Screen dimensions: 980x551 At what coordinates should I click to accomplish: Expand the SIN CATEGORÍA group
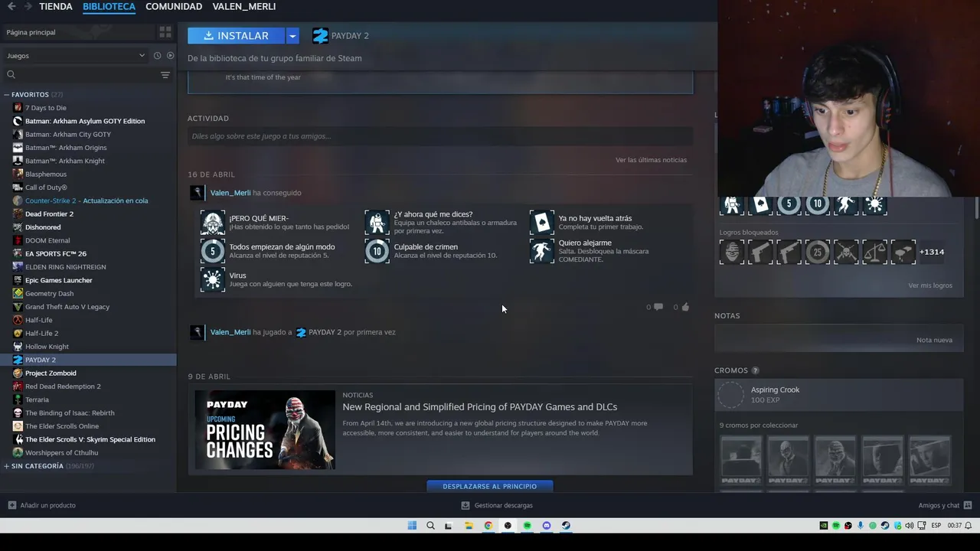(x=7, y=465)
